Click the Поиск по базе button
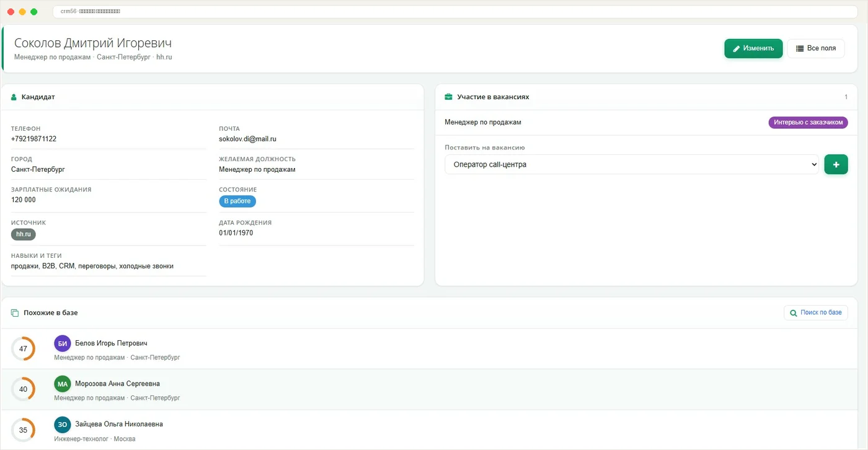The height and width of the screenshot is (450, 868). [815, 312]
